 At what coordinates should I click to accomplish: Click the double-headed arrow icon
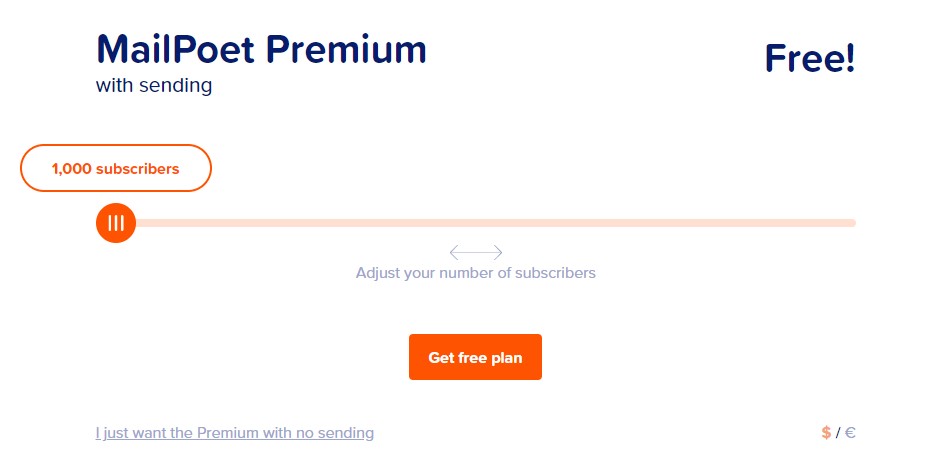(476, 252)
